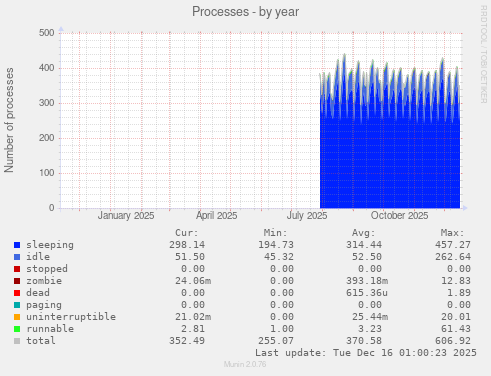
Task: Click idle current value 51.50
Action: click(x=190, y=257)
